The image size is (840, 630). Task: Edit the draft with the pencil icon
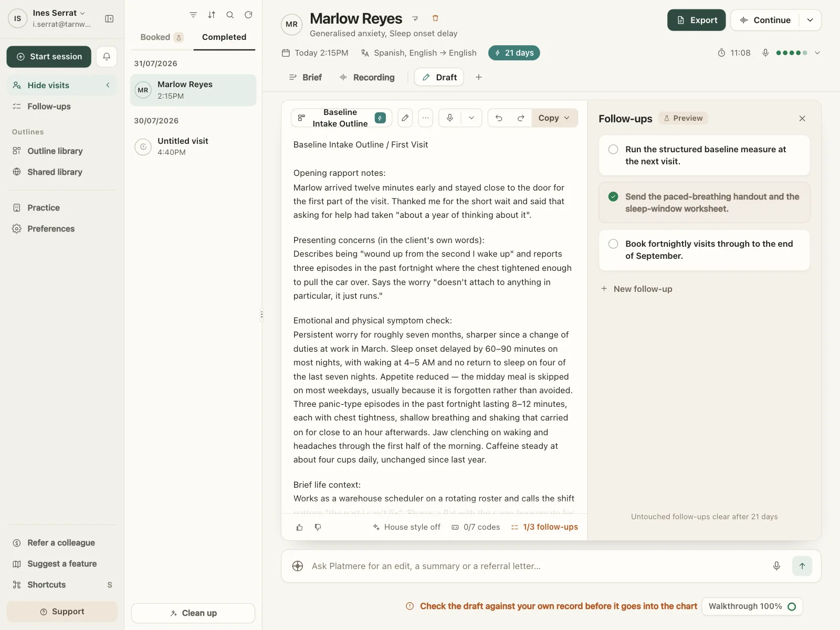click(x=405, y=118)
